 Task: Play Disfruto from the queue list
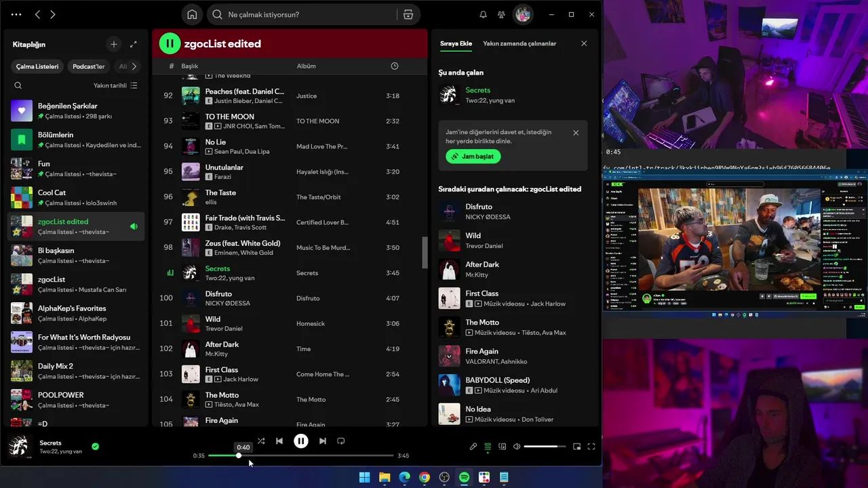[514, 211]
